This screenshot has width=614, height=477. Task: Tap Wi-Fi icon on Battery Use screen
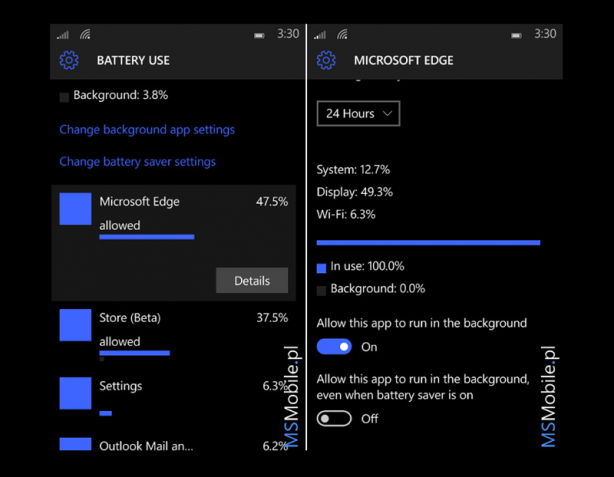[85, 34]
